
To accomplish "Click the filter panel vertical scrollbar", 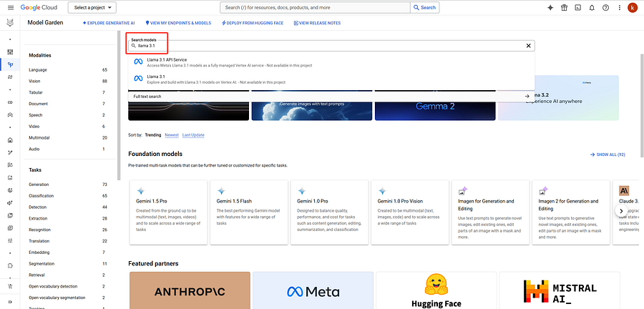I will tap(119, 106).
